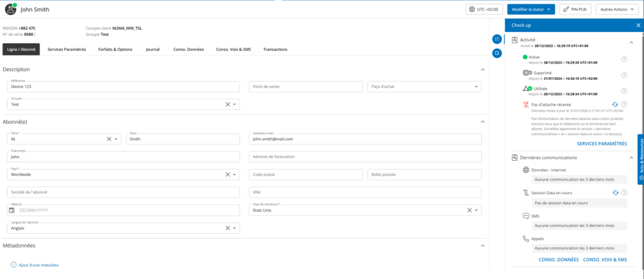The image size is (644, 279).
Task: Collapse the Métadonnées section
Action: click(482, 246)
